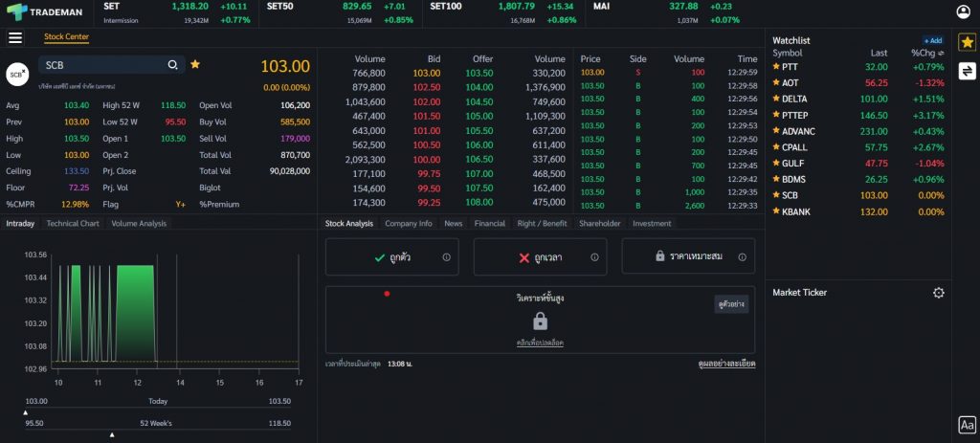Screen dimensions: 980x443
Task: Click star beside PTT in watchlist
Action: pos(776,66)
